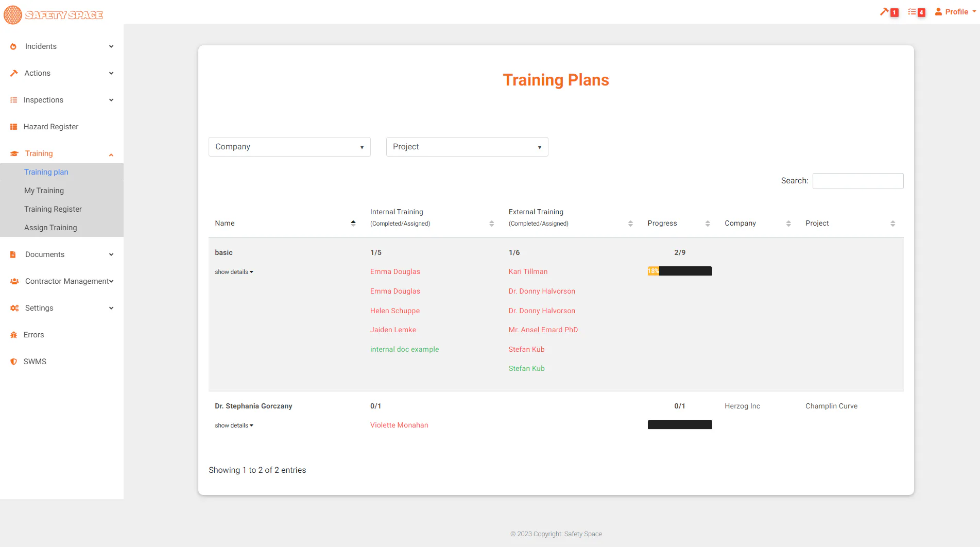The height and width of the screenshot is (547, 980).
Task: Open the Project filter dropdown
Action: (467, 147)
